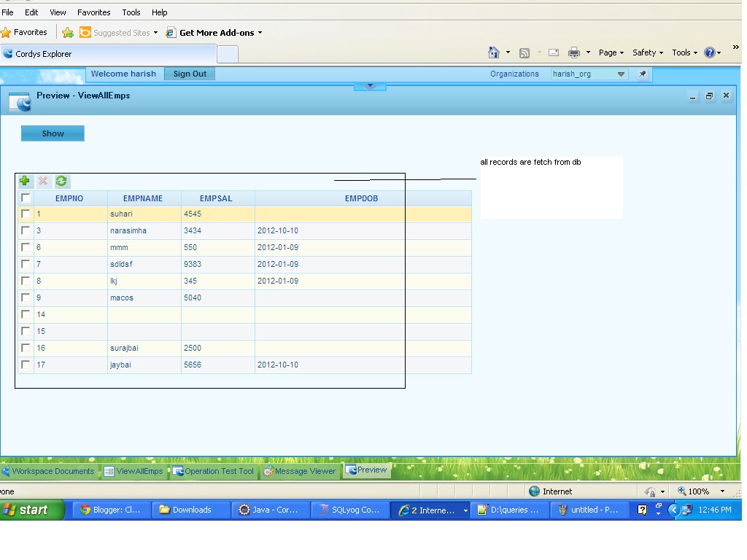Click the restore window icon of Preview
Viewport: 747px width, 560px height.
tap(709, 96)
